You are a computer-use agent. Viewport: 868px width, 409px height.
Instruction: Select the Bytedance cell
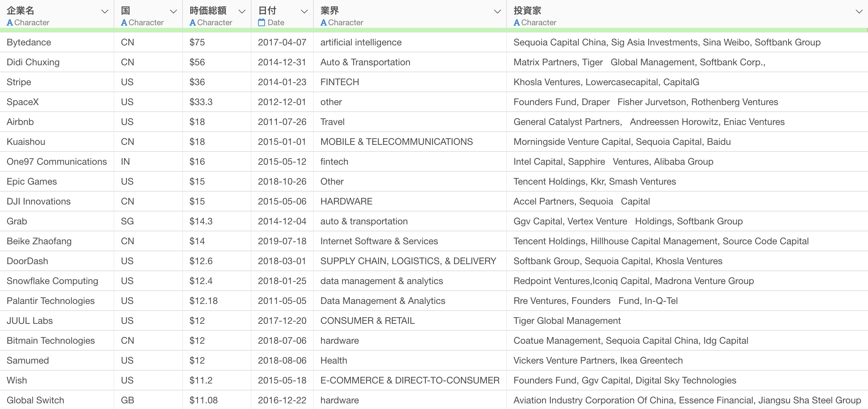57,42
